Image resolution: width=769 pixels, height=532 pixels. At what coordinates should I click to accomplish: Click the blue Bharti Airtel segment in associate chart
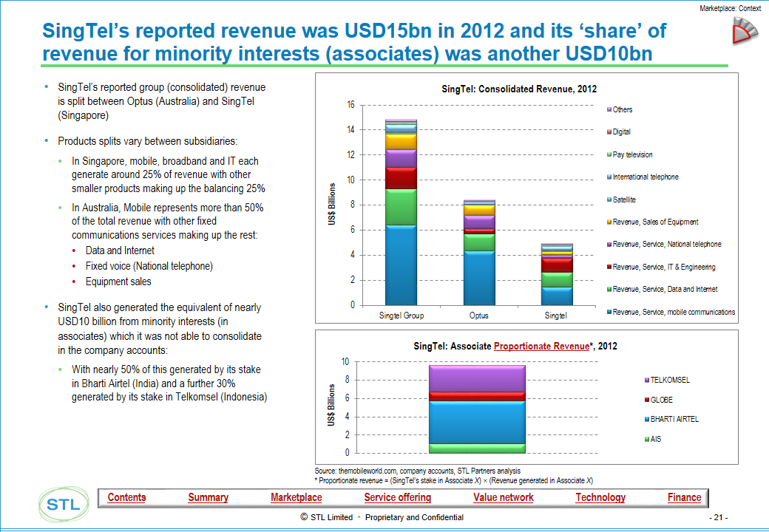[477, 422]
